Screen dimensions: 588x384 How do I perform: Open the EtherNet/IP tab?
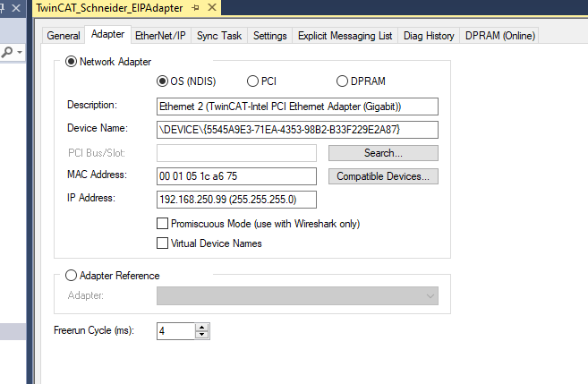click(160, 36)
